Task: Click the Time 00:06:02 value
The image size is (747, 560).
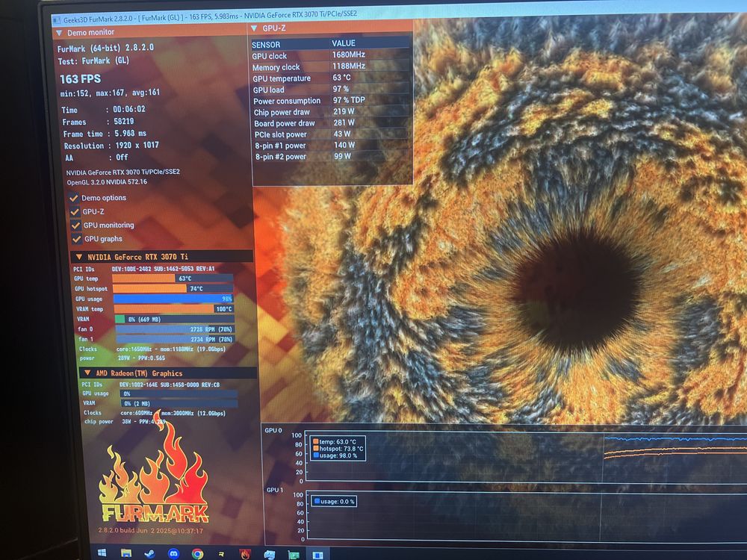Action: [129, 109]
